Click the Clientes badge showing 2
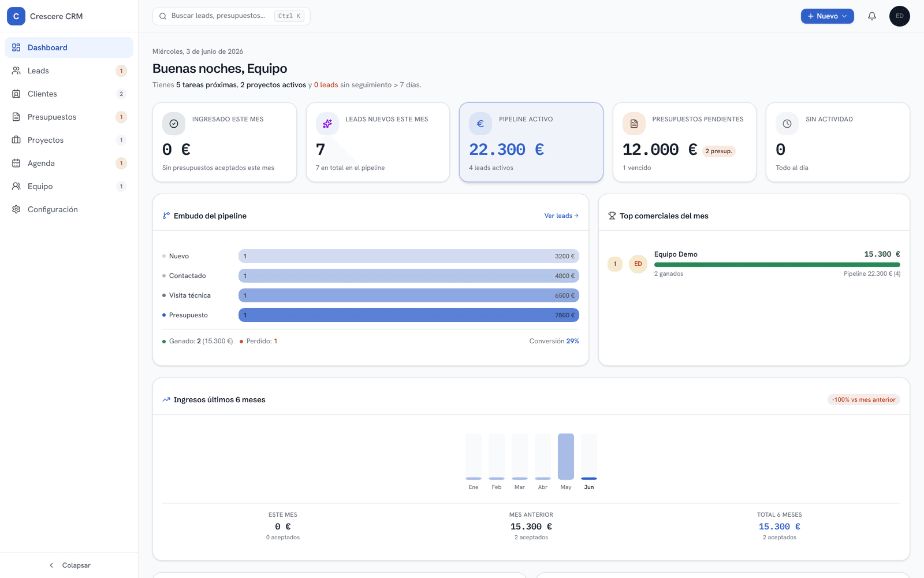924x578 pixels. 121,94
